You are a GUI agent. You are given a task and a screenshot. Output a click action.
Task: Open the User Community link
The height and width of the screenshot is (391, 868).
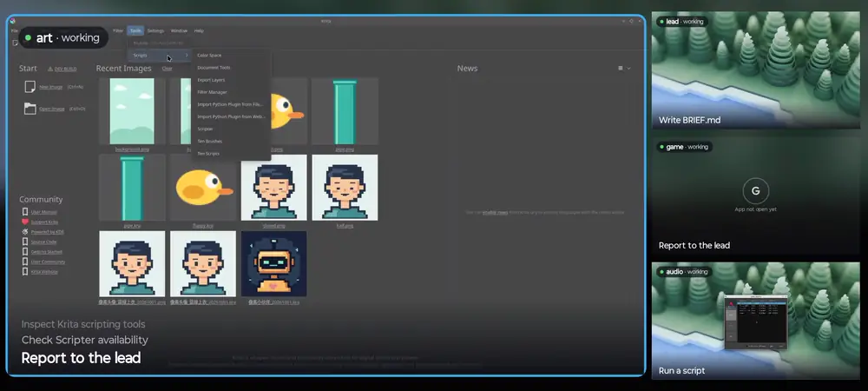[48, 262]
